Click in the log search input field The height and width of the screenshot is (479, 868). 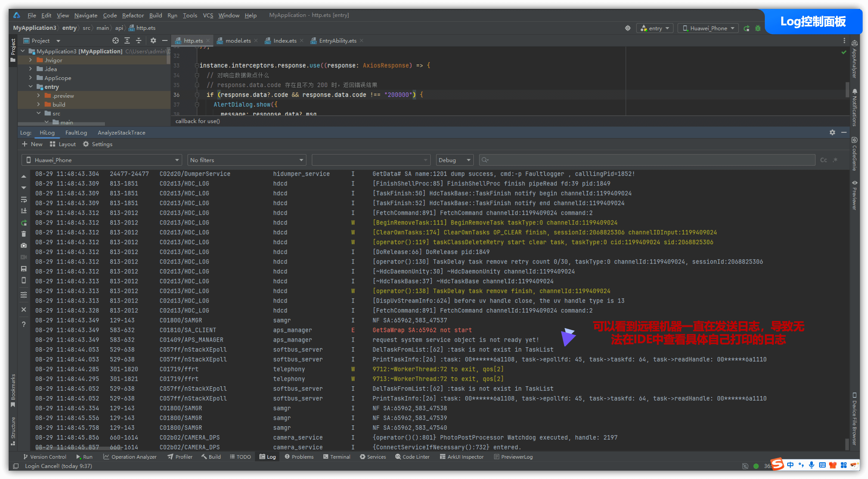click(x=647, y=160)
